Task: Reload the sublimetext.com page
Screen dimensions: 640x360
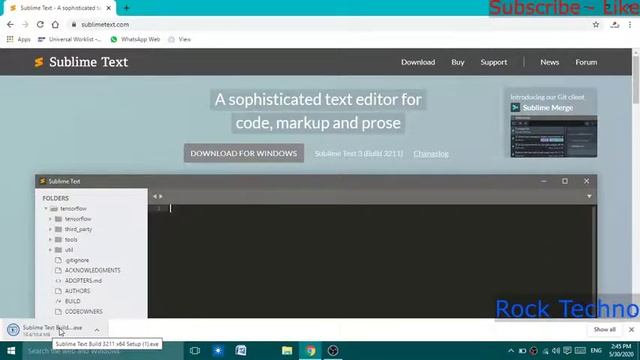Action: tap(40, 24)
